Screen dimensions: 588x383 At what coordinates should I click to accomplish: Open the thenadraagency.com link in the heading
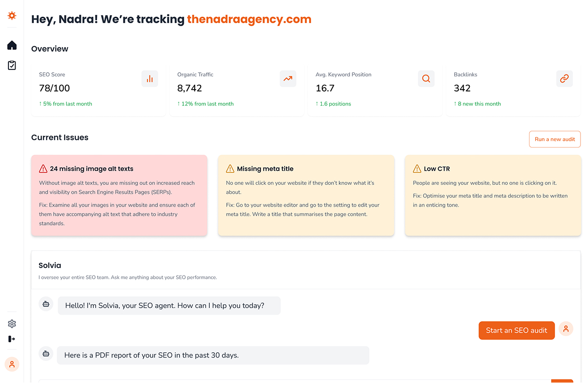coord(249,19)
